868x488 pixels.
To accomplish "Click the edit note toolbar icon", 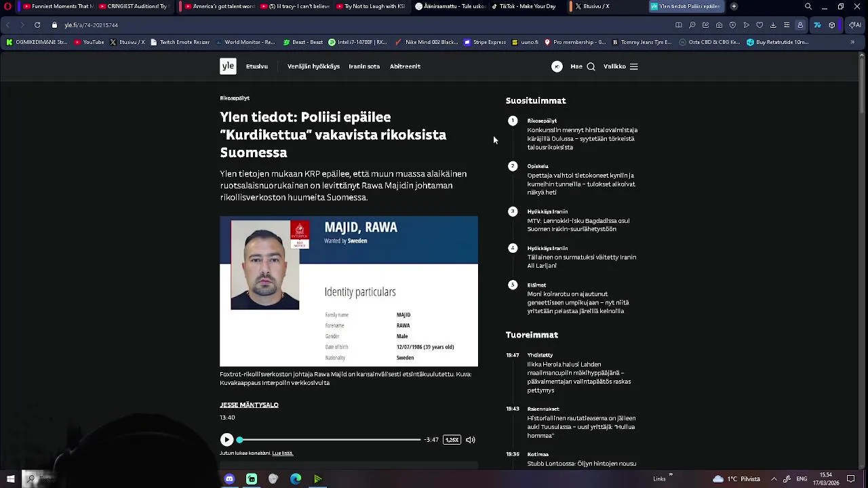I will click(706, 25).
